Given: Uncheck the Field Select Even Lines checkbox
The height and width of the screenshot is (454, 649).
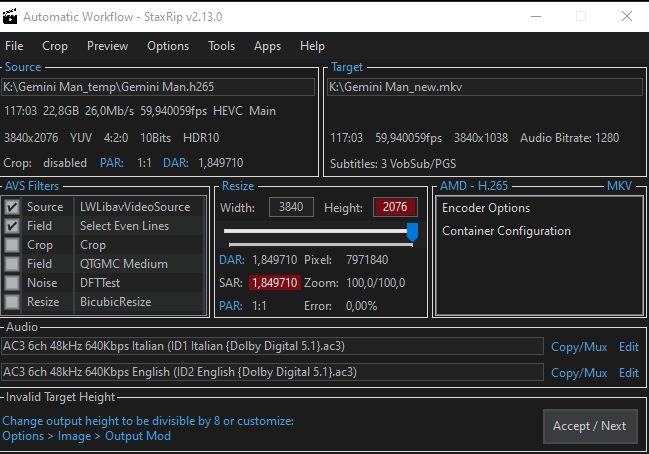Looking at the screenshot, I should pyautogui.click(x=12, y=226).
